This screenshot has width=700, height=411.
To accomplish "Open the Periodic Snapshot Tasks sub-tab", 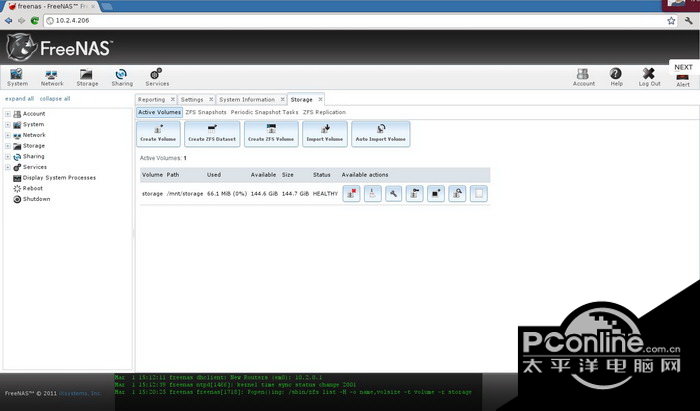I will click(264, 112).
